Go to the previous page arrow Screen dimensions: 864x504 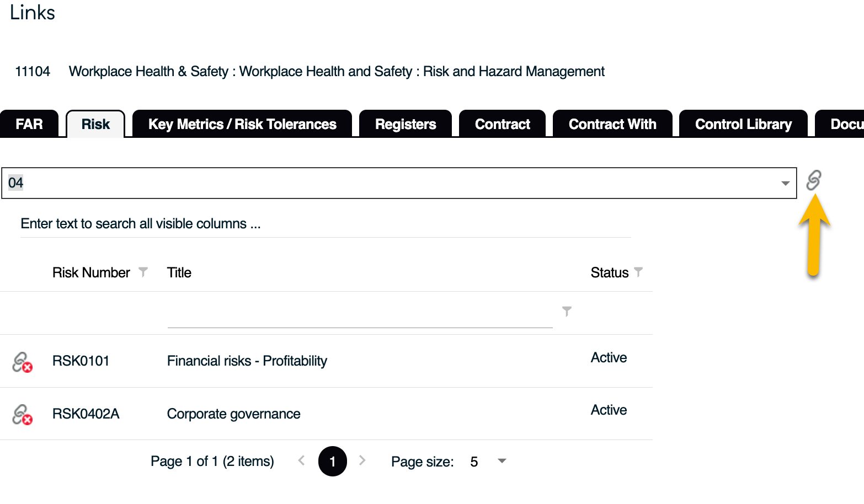coord(301,460)
